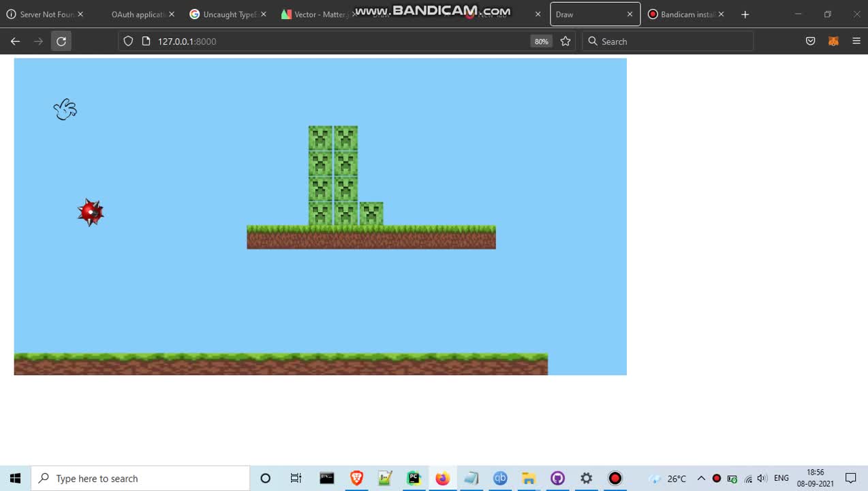Open Firefox application menu (hamburger)
This screenshot has height=491, width=868.
click(856, 42)
